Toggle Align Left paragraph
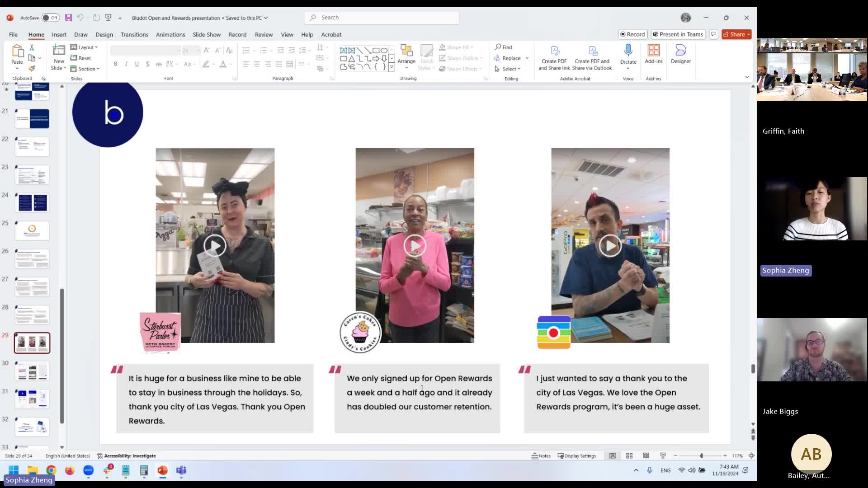868x488 pixels. click(x=246, y=64)
